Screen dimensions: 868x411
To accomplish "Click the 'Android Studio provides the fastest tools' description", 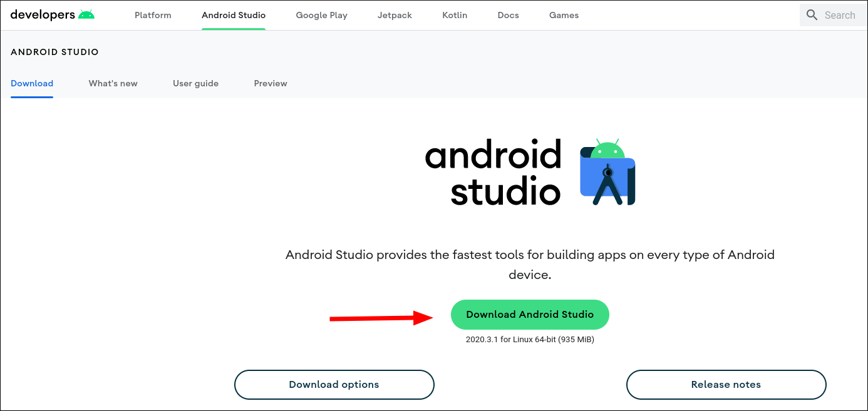I will point(530,265).
